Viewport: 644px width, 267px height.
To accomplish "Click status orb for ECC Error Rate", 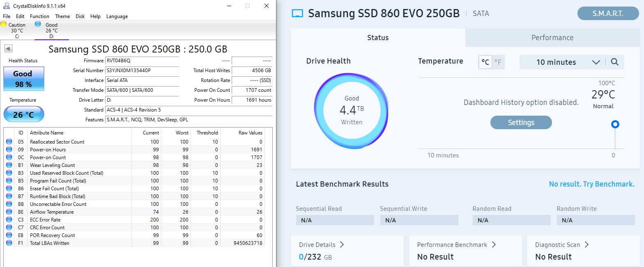I will [9, 220].
